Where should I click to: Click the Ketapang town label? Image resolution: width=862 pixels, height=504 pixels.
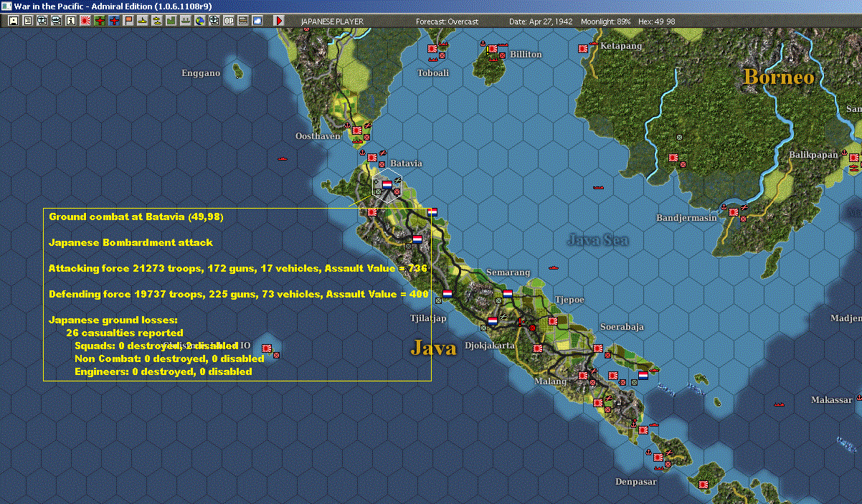tap(621, 45)
